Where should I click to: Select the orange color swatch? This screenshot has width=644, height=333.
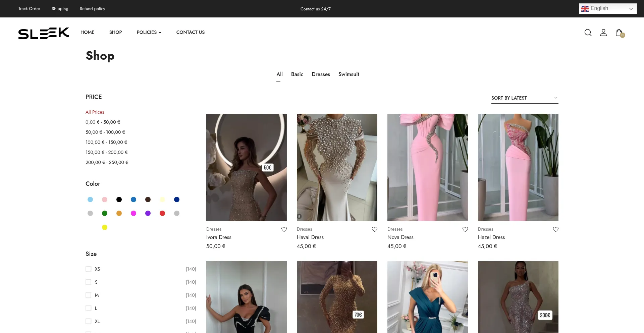119,213
